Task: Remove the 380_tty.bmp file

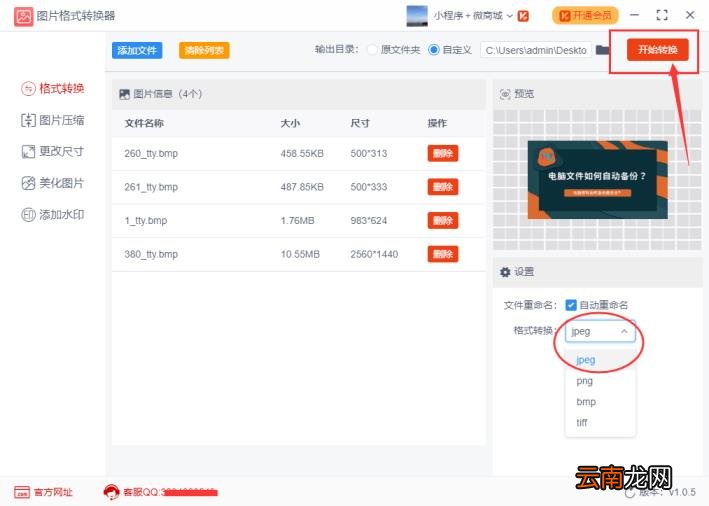Action: 443,254
